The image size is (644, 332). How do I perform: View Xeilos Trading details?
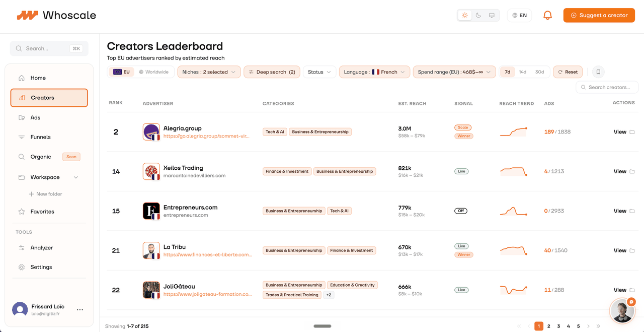tap(620, 171)
